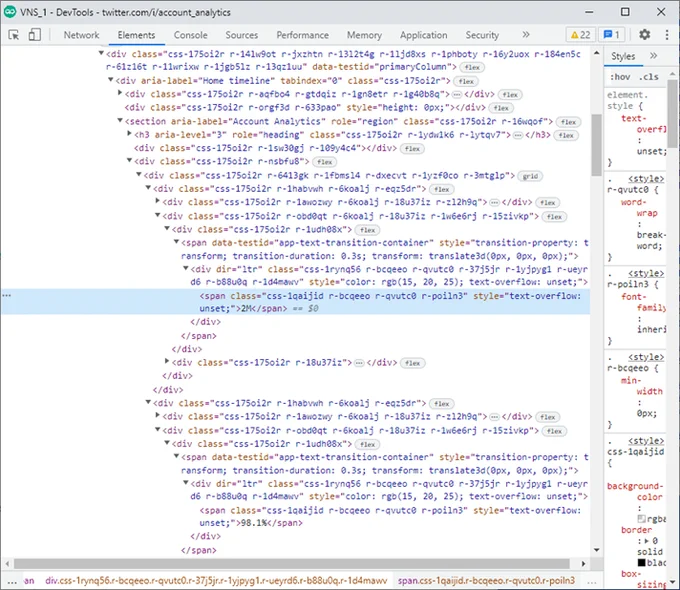
Task: Expand ellipsis in h3 heading node
Action: (518, 135)
